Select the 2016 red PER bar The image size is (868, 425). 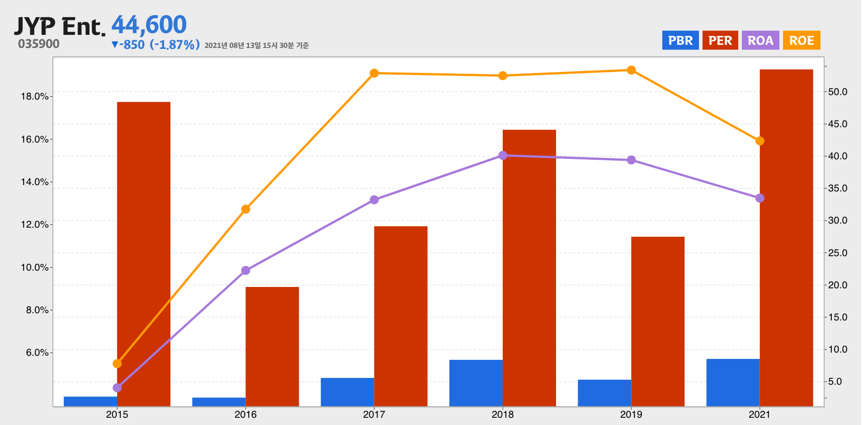(x=272, y=347)
